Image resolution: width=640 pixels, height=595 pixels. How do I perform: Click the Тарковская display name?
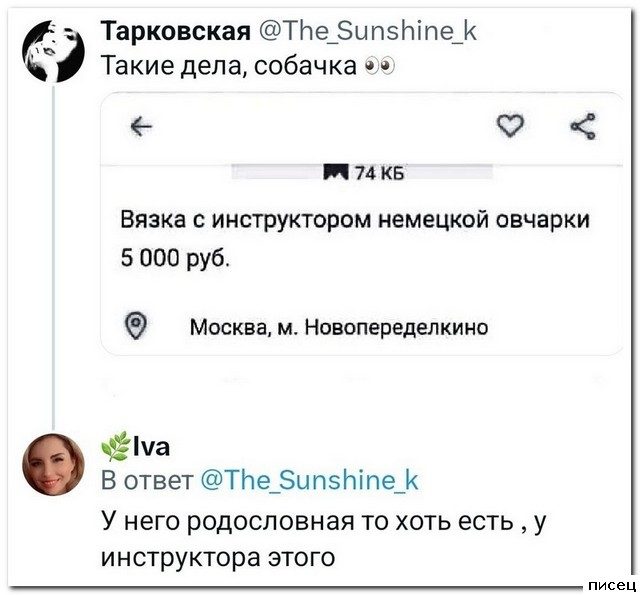176,32
